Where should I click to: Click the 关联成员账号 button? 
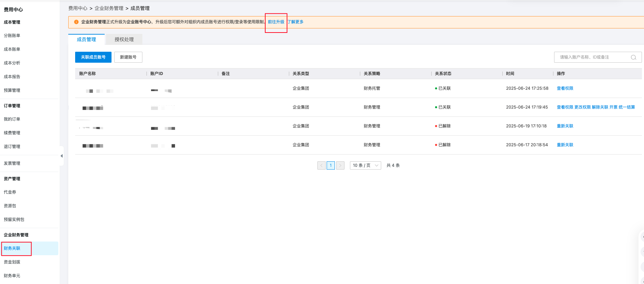pos(93,57)
